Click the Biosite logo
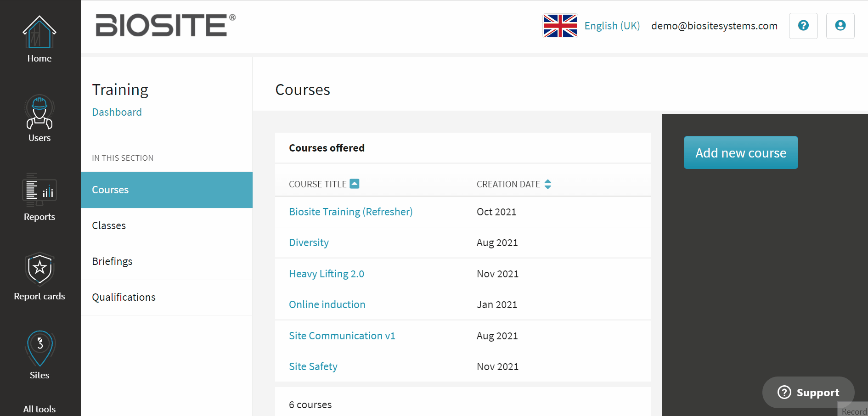 click(x=166, y=25)
